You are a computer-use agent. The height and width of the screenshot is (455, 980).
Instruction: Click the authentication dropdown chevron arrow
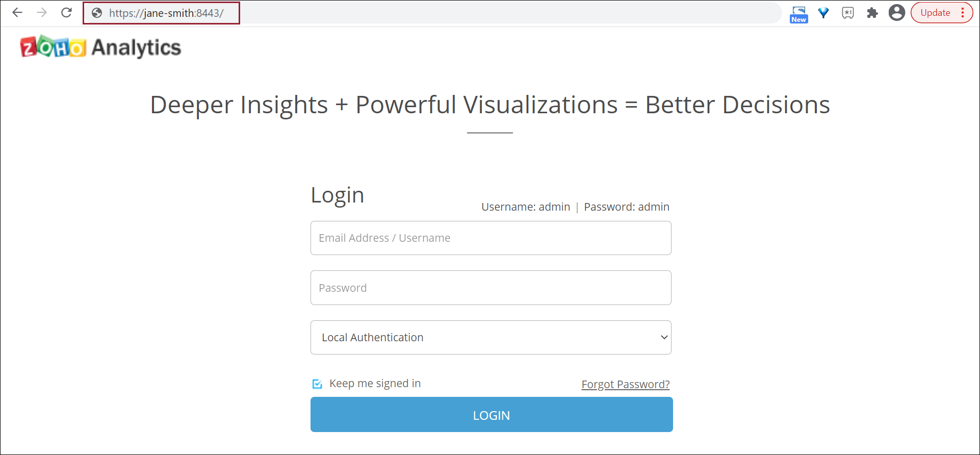click(x=664, y=337)
